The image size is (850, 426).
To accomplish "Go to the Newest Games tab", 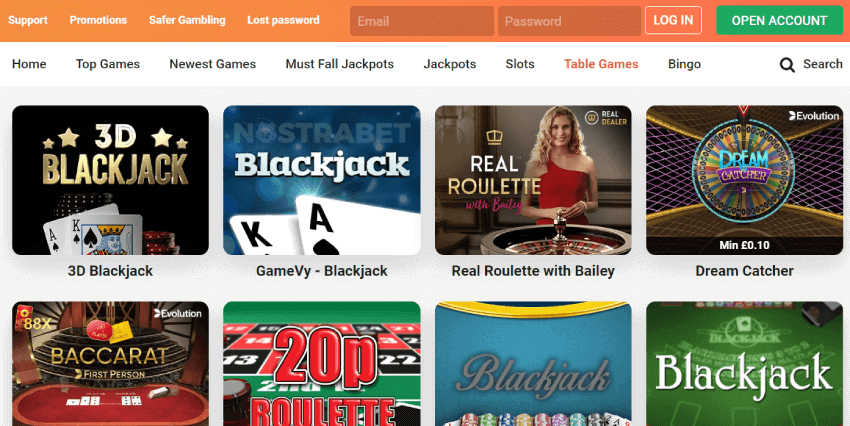I will tap(212, 64).
